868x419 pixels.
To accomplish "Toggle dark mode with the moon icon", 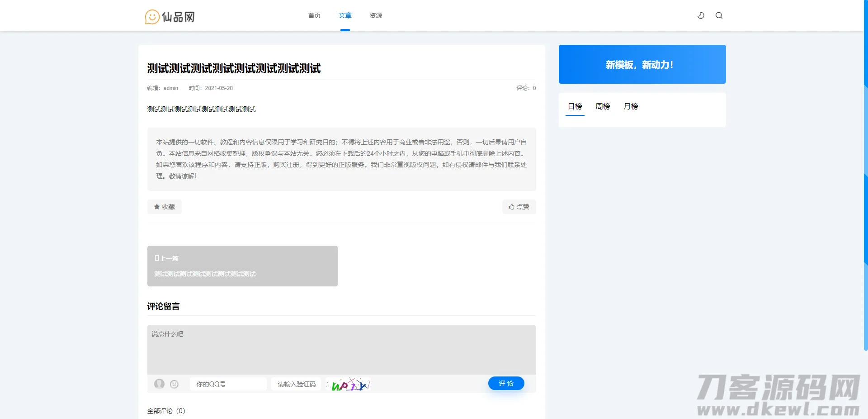I will point(700,15).
